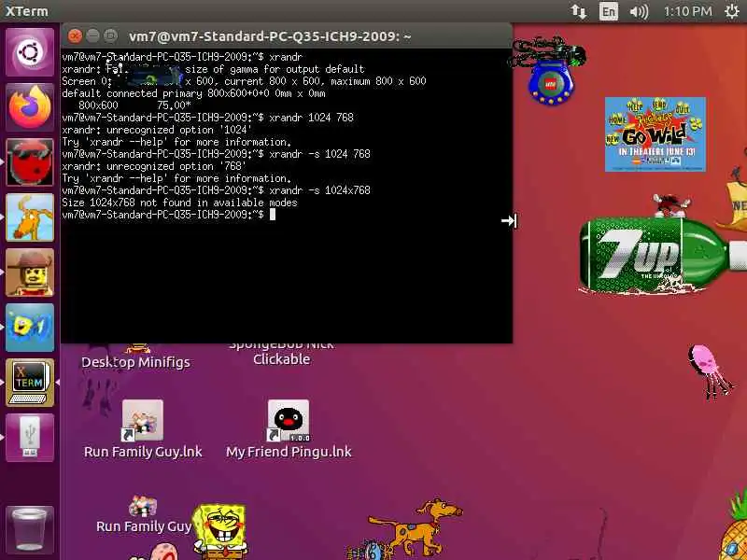Click the laughing SpongeBob desktop character
The width and height of the screenshot is (747, 560).
(220, 531)
